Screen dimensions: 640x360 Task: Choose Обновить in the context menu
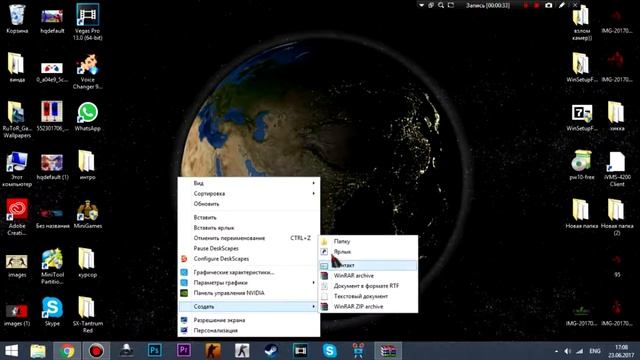click(249, 204)
